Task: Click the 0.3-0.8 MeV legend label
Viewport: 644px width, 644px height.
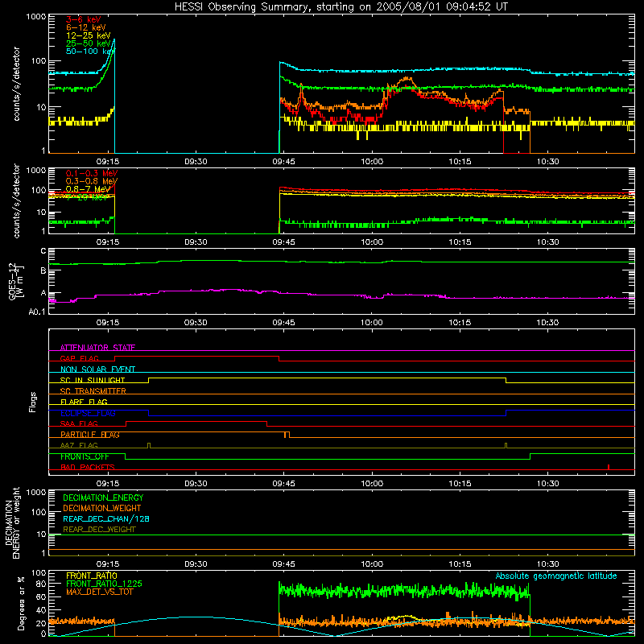Action: tap(92, 181)
